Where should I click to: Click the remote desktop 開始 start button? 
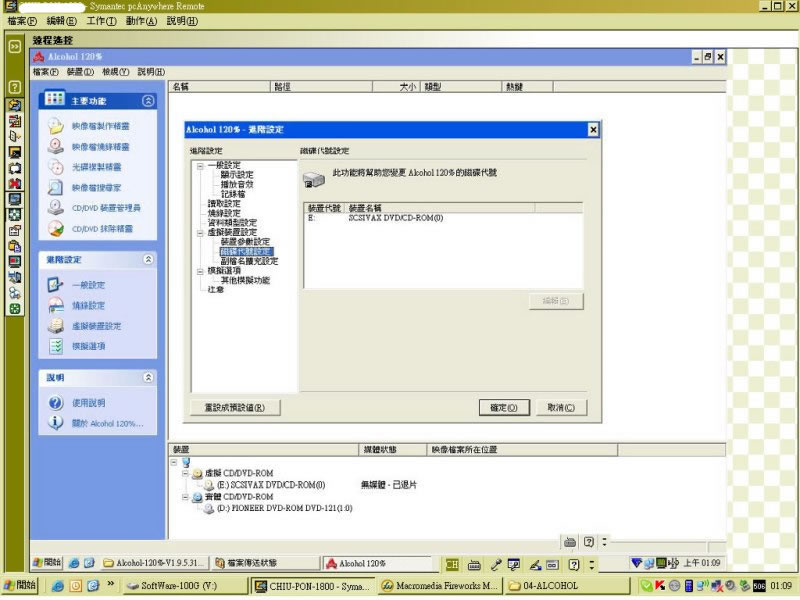point(47,563)
